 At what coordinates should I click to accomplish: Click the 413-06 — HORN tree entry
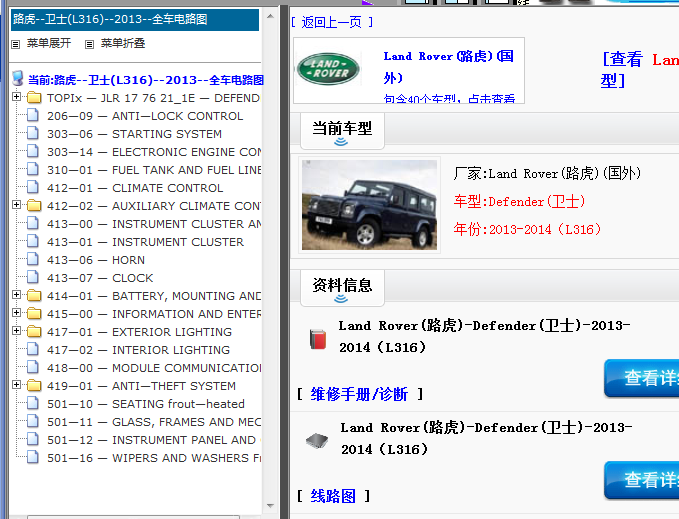point(96,260)
